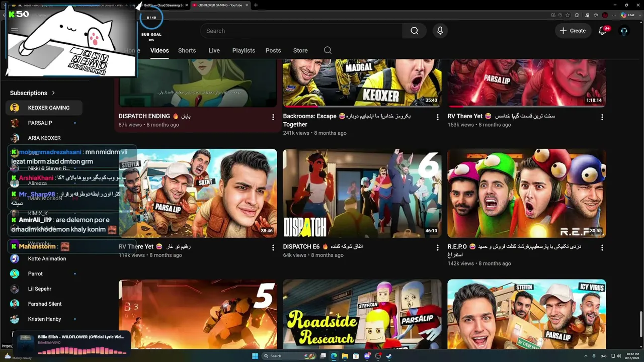Play the DISPATCH ENDING video thumbnail
The height and width of the screenshot is (362, 644).
click(198, 83)
